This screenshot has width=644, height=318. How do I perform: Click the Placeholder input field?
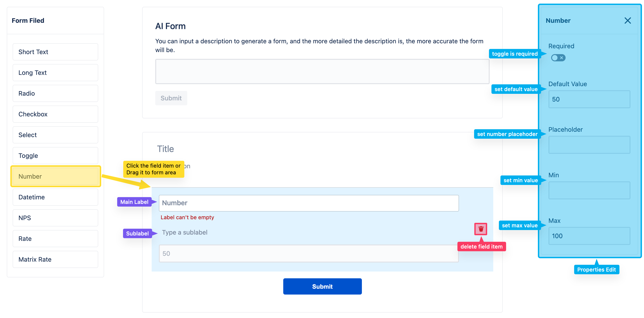click(x=589, y=145)
